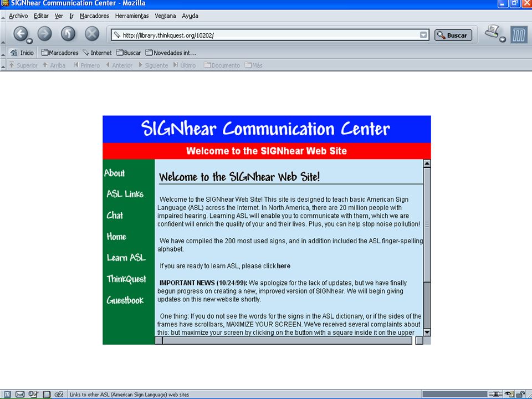Open Navigator from status bar icon
This screenshot has height=399, width=532.
click(7, 394)
